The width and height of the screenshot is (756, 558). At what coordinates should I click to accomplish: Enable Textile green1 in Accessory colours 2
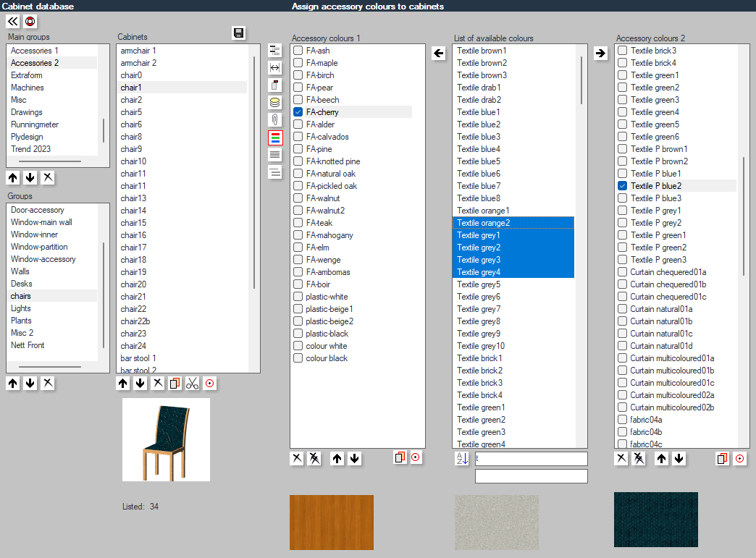pyautogui.click(x=623, y=75)
